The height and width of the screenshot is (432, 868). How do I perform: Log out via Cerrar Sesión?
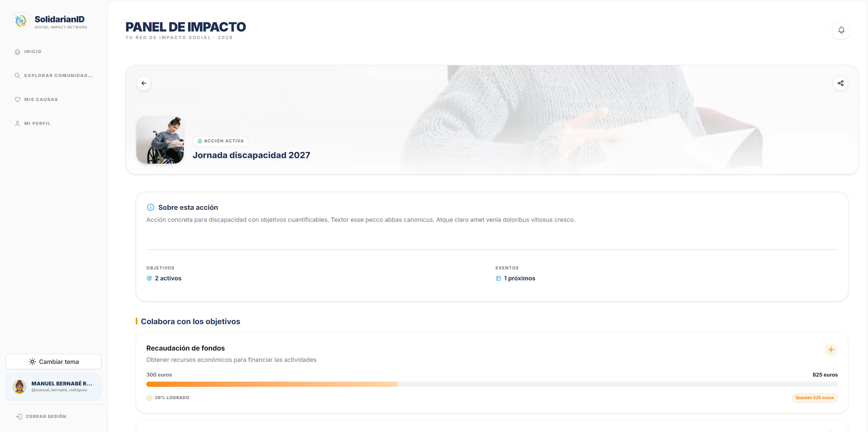point(41,416)
